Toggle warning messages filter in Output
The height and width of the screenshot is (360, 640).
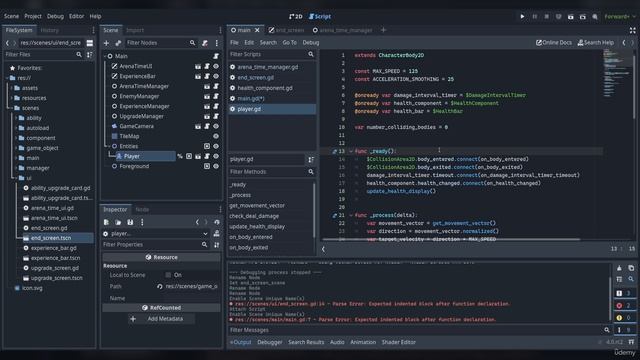tap(624, 318)
